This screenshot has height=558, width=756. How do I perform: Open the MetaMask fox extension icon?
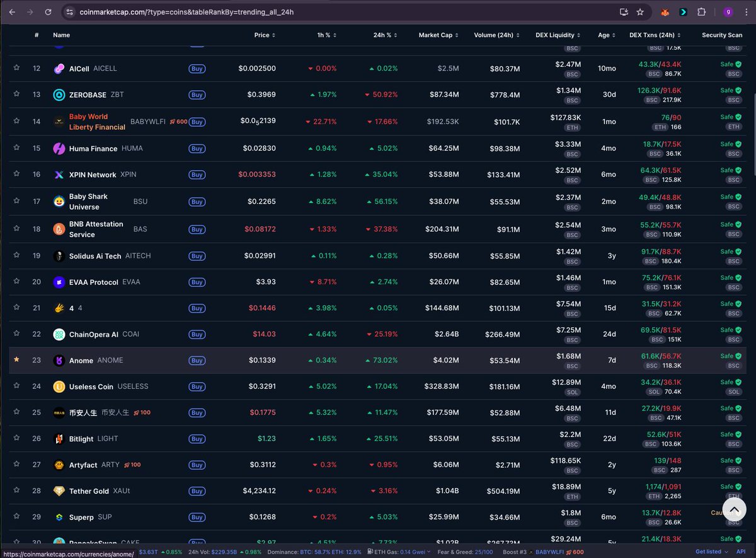pos(664,12)
